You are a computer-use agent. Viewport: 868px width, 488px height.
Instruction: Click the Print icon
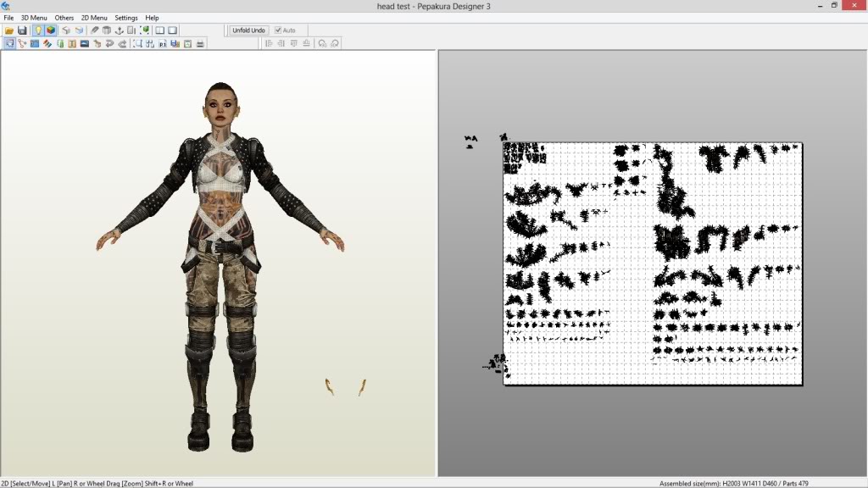[x=200, y=44]
